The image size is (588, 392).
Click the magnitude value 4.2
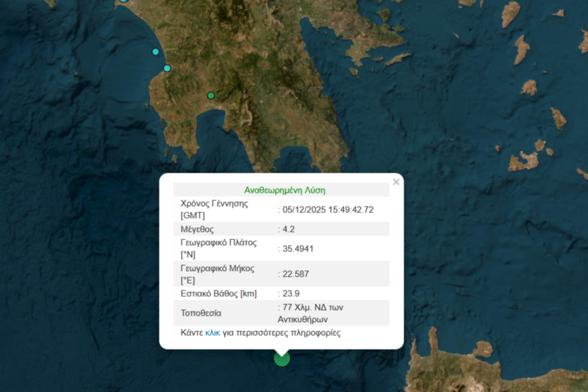[288, 228]
